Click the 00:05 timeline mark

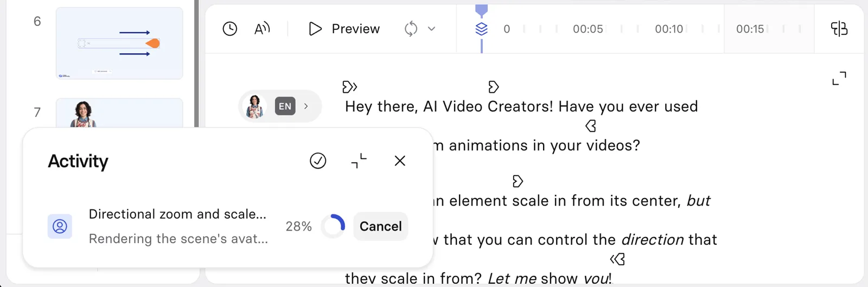tap(588, 29)
